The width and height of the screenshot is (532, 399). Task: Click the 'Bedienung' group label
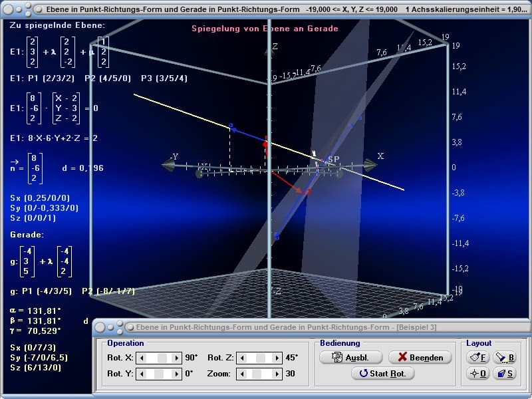pyautogui.click(x=340, y=343)
